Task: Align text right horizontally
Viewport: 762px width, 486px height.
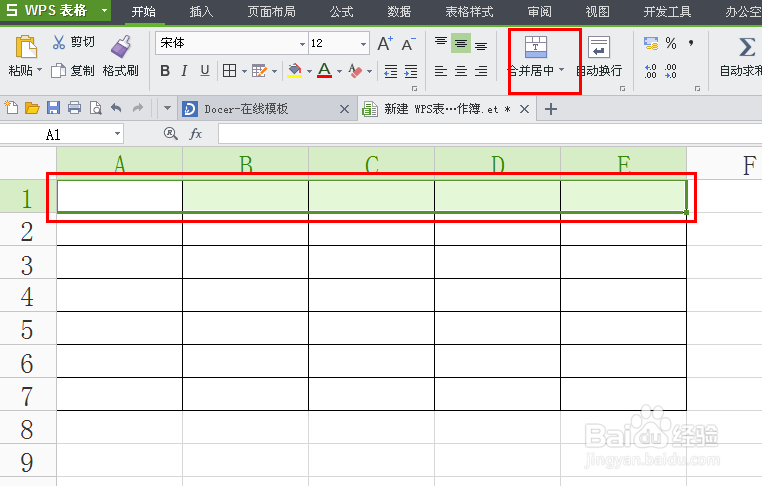Action: (x=481, y=71)
